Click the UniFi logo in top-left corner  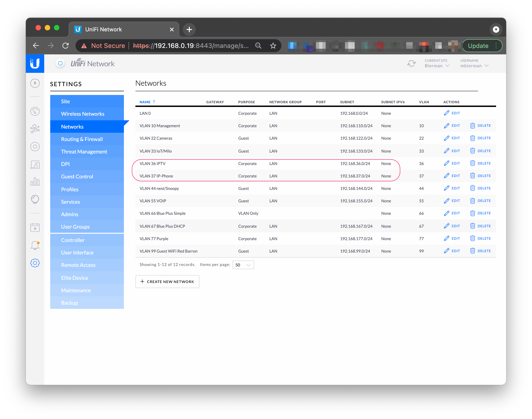click(35, 64)
